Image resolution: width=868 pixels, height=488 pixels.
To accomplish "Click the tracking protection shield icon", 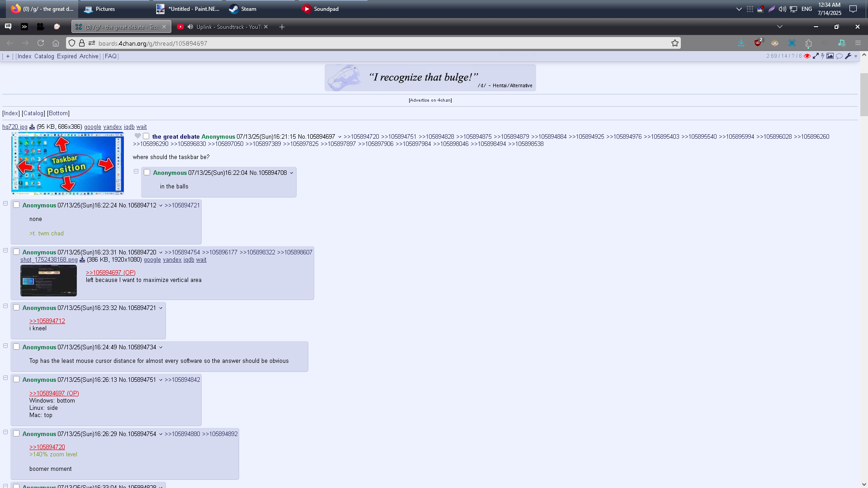I will (x=72, y=43).
